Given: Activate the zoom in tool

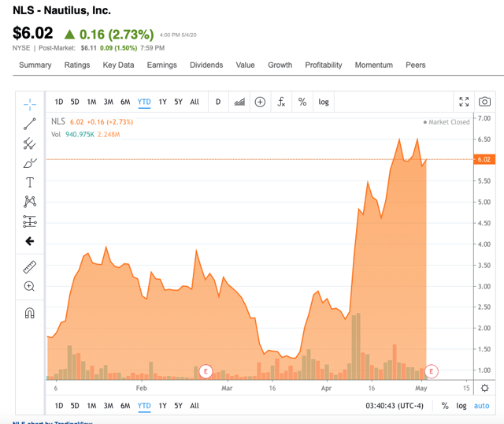Looking at the screenshot, I should pos(29,286).
